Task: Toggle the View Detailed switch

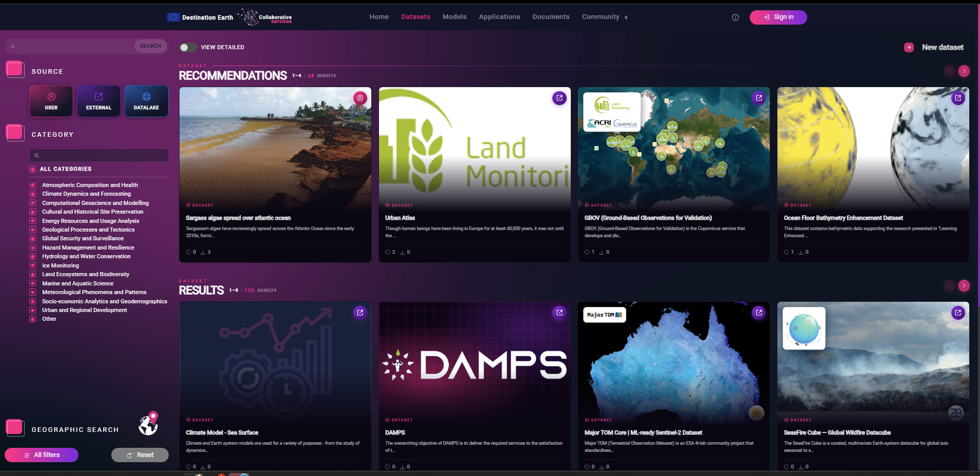Action: coord(188,47)
